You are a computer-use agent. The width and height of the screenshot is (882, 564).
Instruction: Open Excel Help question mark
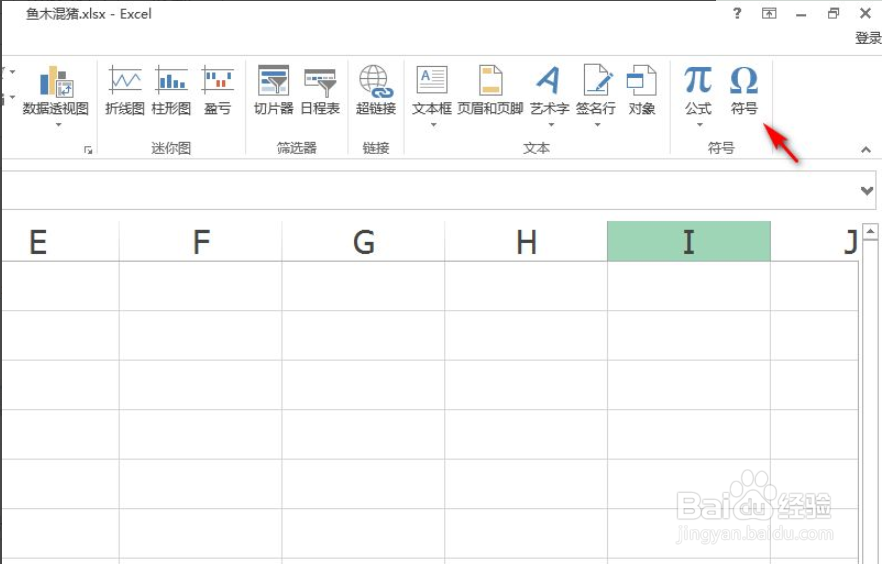pyautogui.click(x=737, y=13)
